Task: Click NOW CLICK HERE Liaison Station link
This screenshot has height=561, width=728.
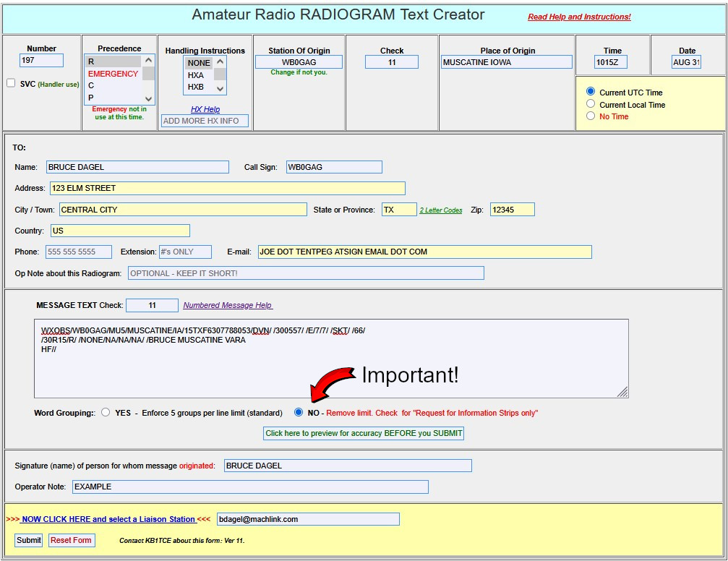Action: pyautogui.click(x=108, y=519)
